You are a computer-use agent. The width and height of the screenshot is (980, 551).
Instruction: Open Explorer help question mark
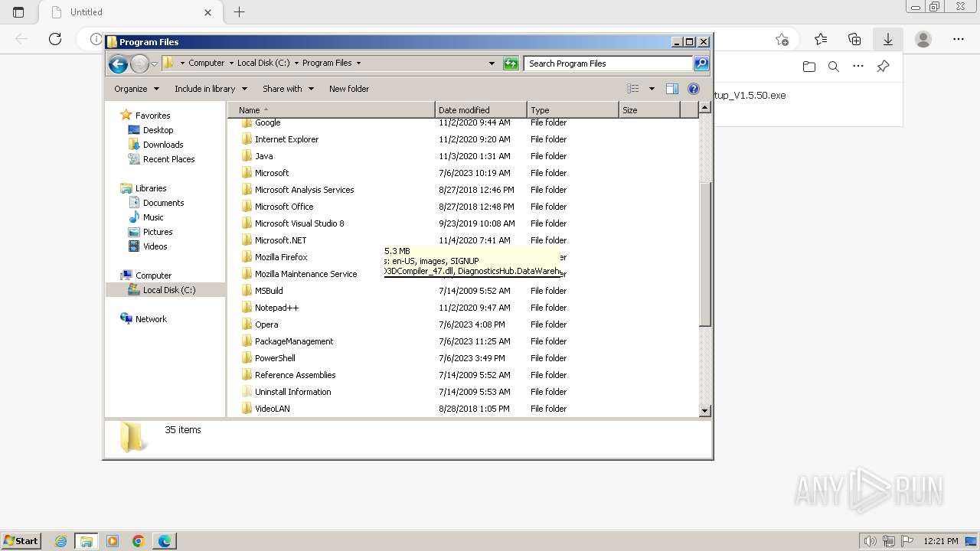(694, 89)
